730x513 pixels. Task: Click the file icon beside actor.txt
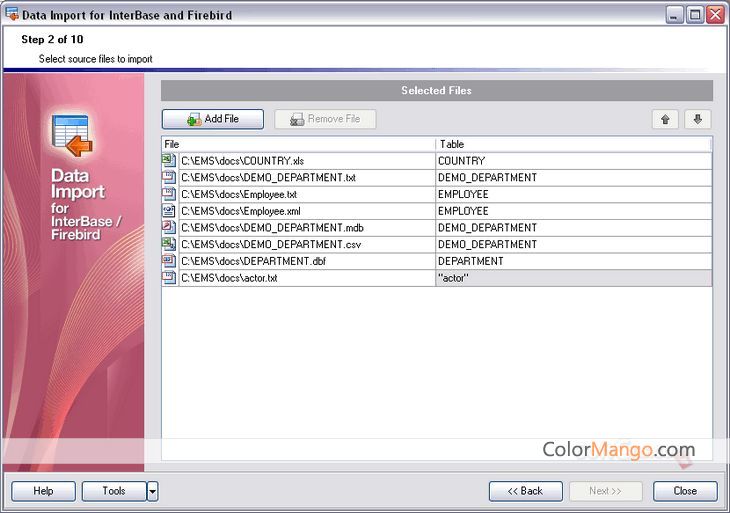click(169, 278)
